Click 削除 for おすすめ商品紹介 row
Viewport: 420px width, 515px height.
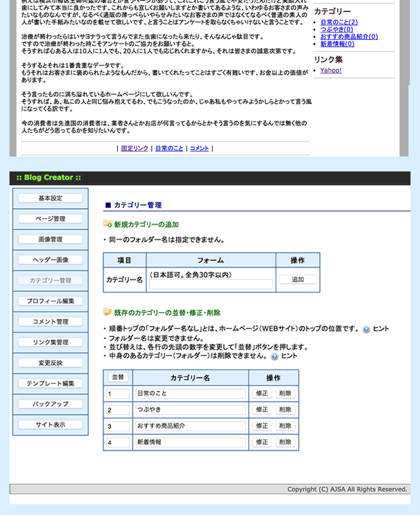(x=285, y=426)
